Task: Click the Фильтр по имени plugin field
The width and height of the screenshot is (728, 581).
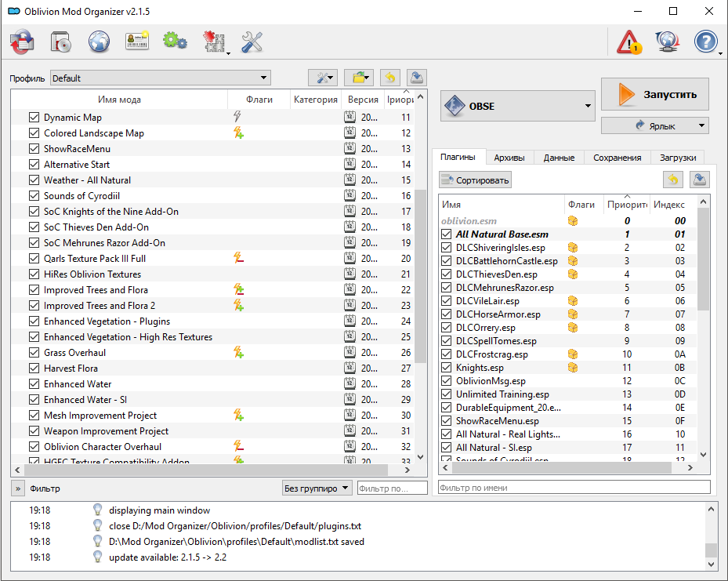Action: 574,488
